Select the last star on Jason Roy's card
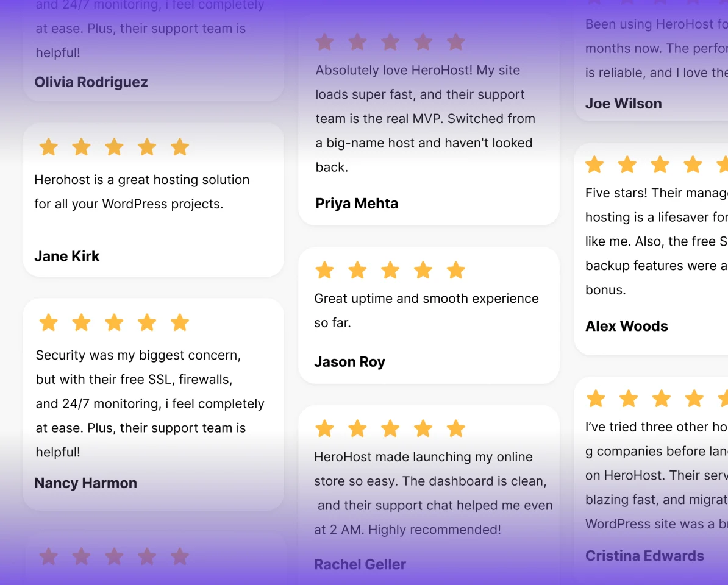The height and width of the screenshot is (585, 728). coord(456,270)
